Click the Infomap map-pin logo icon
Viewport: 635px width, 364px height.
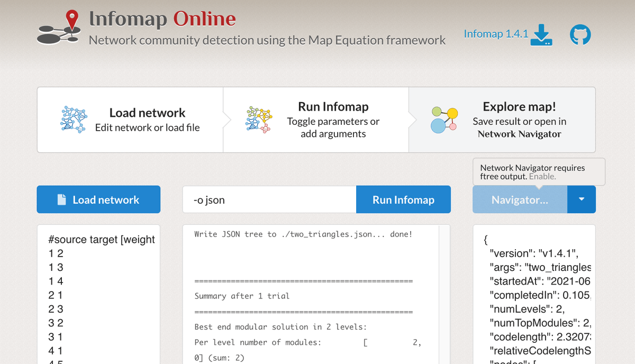tap(59, 26)
